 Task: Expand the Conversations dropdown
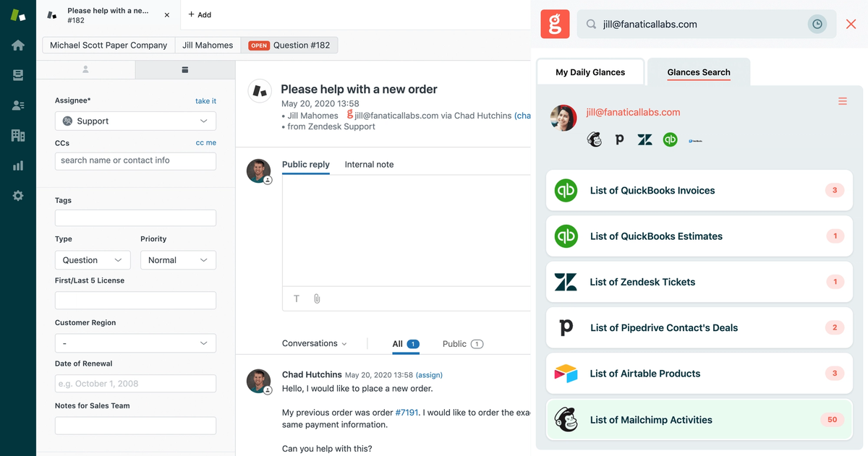(315, 344)
